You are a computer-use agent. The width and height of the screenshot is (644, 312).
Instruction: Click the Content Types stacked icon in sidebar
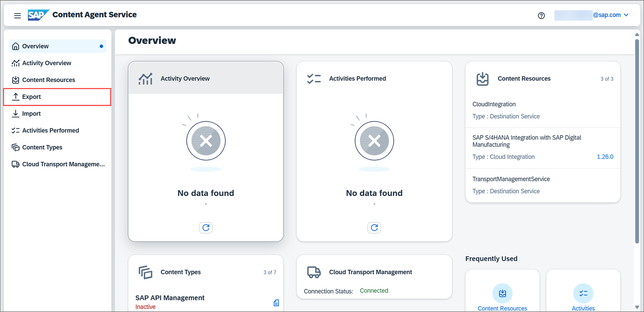point(16,147)
